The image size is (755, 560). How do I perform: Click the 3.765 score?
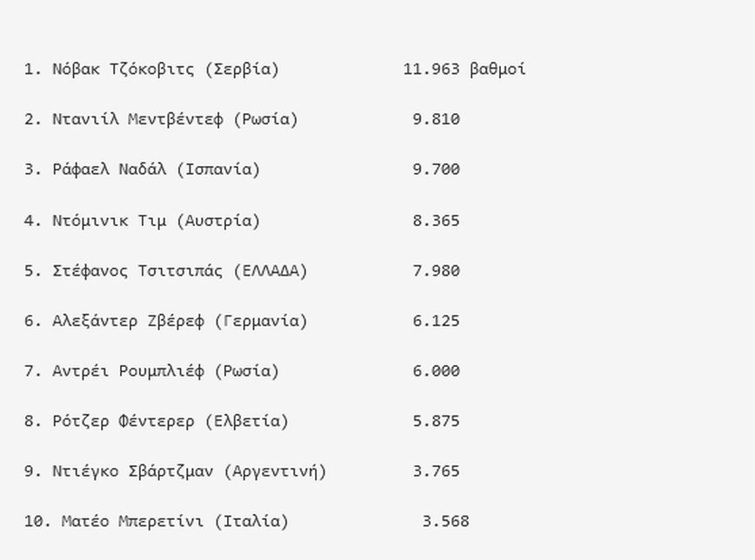(436, 472)
